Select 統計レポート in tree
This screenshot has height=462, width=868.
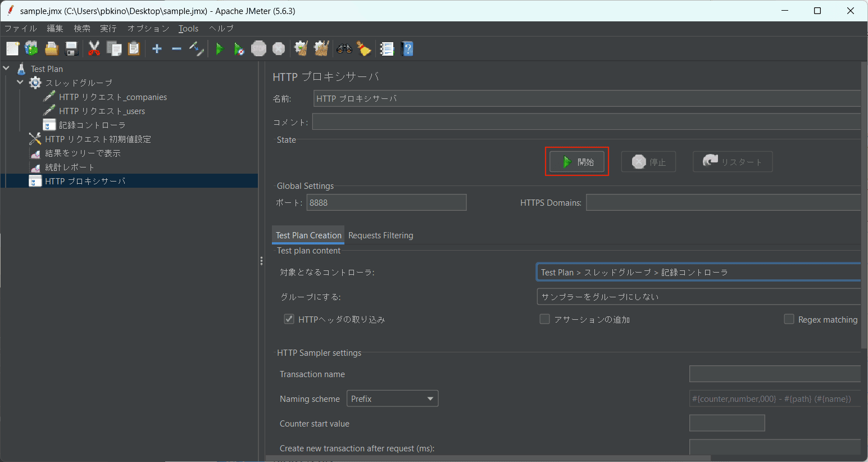pyautogui.click(x=70, y=167)
